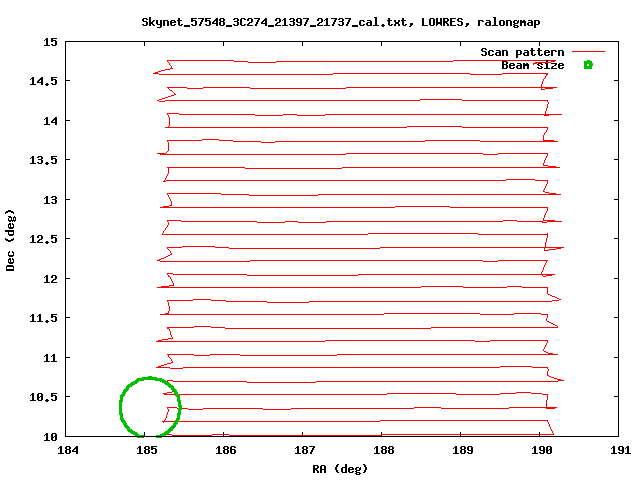Viewport: 640px width, 480px height.
Task: Click the y-axis tick label 15
Action: tap(51, 42)
